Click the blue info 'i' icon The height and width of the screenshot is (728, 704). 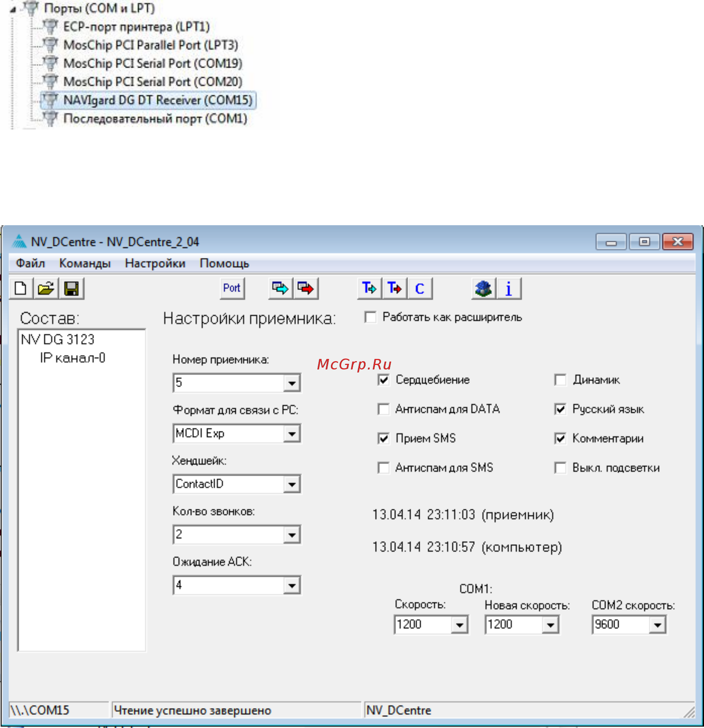[509, 288]
